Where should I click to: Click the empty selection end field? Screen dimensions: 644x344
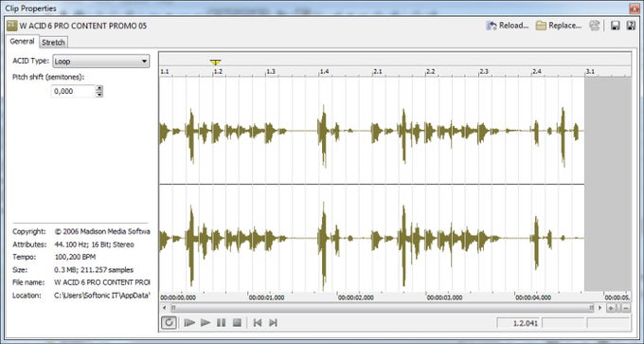tap(563, 323)
